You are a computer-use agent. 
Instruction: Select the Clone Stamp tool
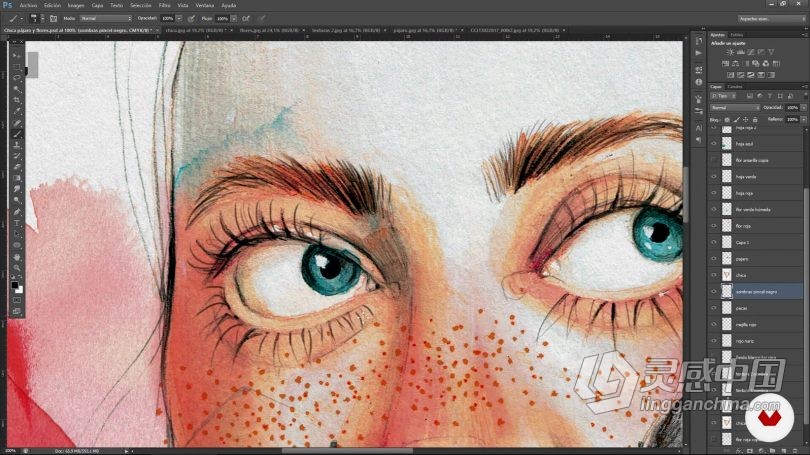click(17, 145)
